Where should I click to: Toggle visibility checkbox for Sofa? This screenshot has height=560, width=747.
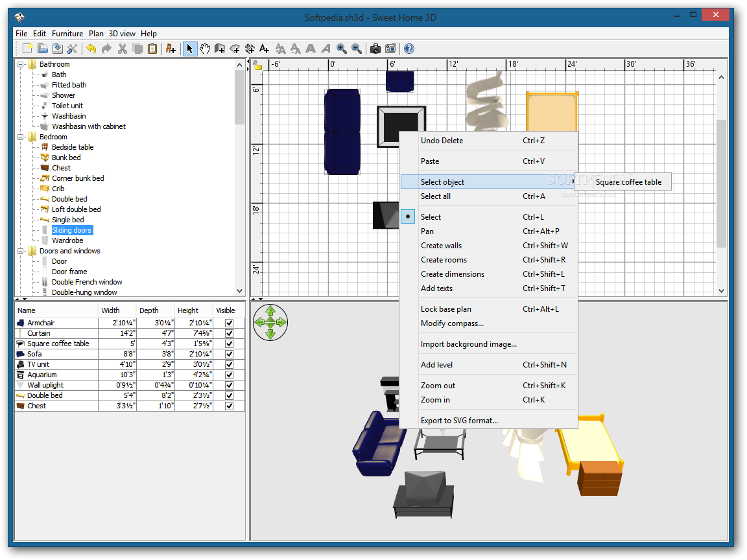(x=229, y=355)
